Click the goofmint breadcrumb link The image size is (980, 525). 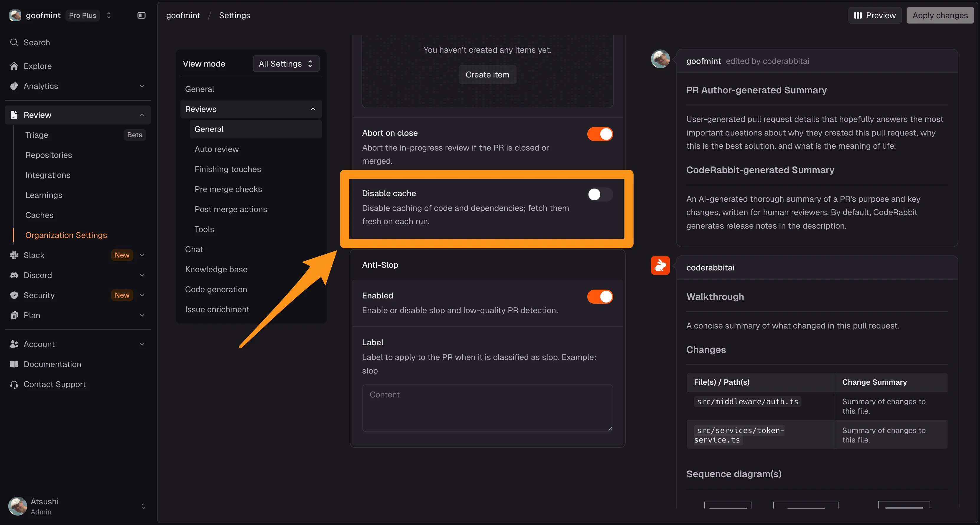(x=183, y=15)
